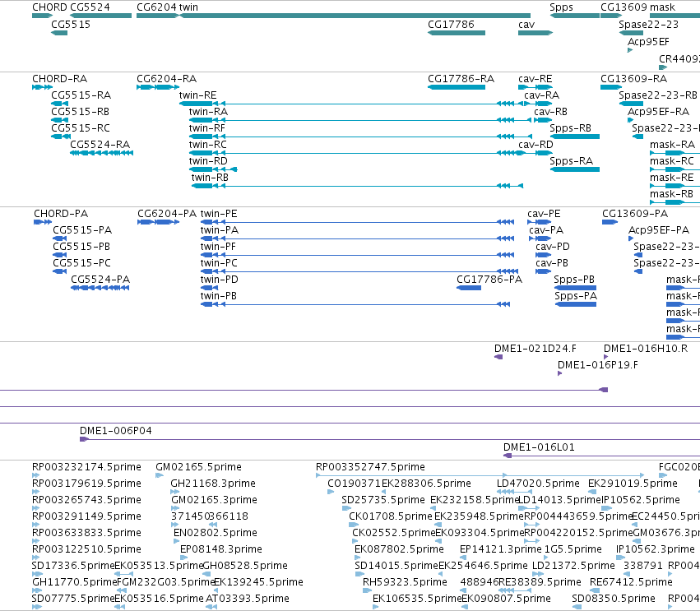Click the CG17786-PA protein label
The width and height of the screenshot is (700, 611).
tap(489, 280)
